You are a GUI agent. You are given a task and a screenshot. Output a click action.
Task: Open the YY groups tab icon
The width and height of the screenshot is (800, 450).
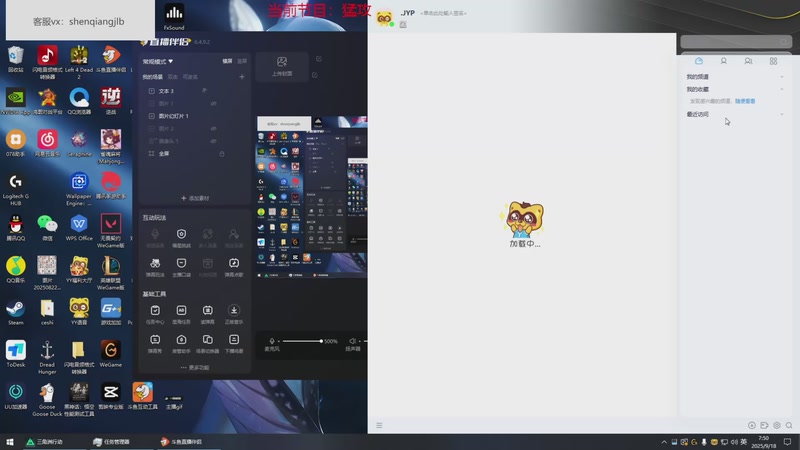coord(748,61)
